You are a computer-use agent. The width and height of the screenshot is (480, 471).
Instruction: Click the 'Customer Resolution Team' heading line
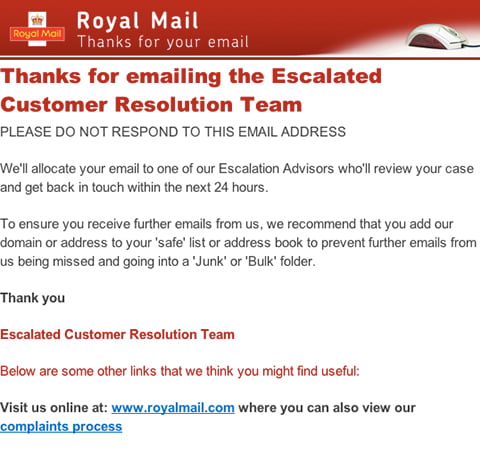click(x=151, y=105)
